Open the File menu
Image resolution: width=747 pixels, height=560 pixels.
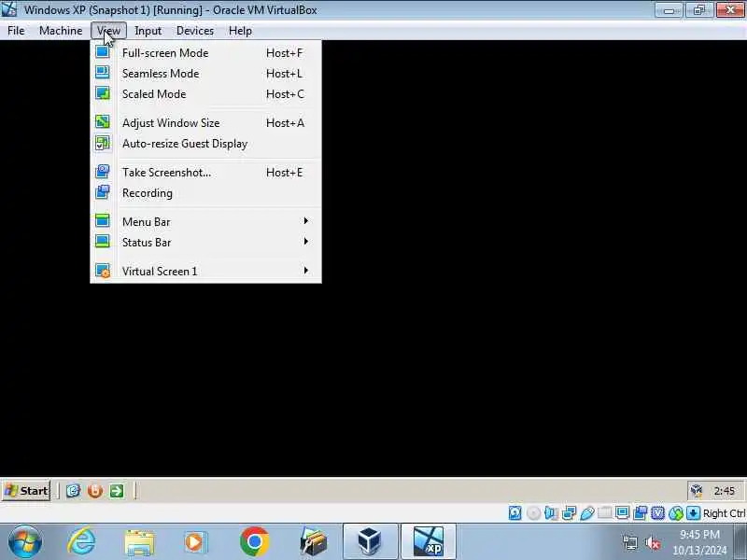point(16,31)
